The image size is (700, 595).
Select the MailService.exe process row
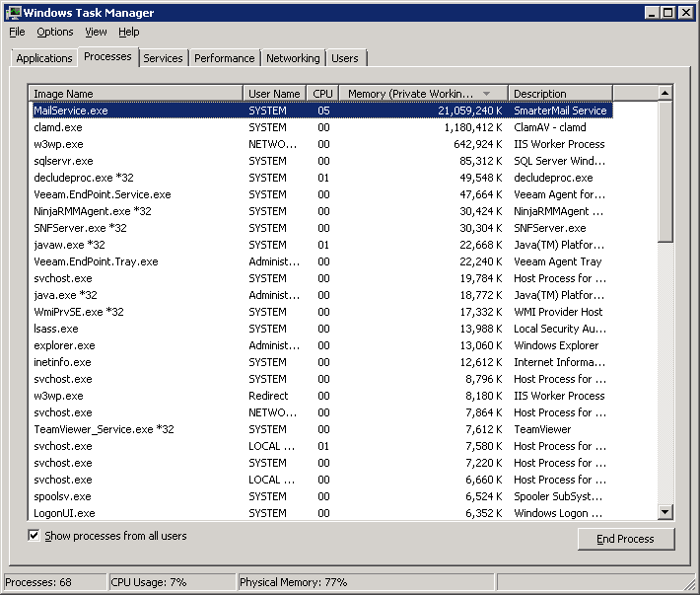[71, 111]
